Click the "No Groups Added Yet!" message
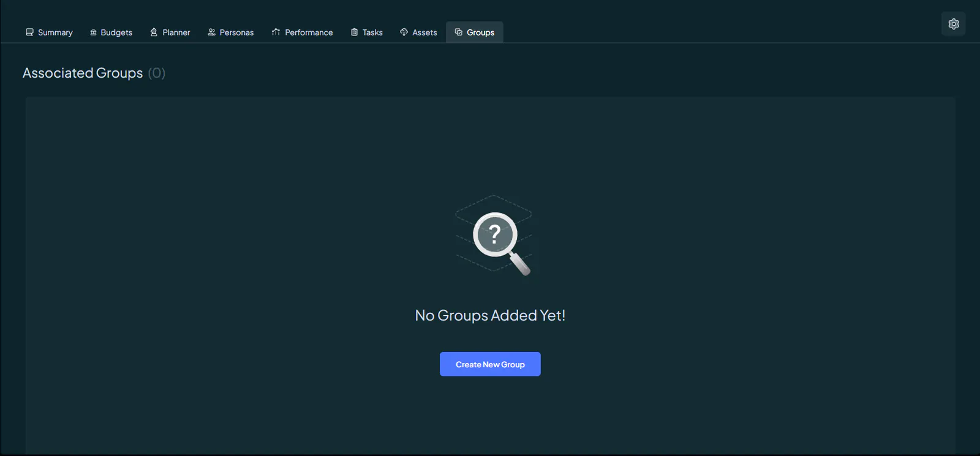 click(x=490, y=315)
